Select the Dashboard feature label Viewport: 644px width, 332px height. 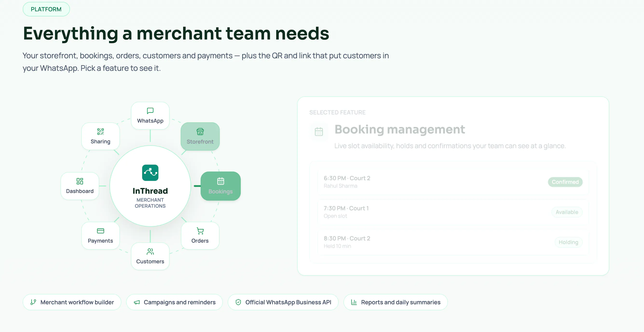[80, 191]
